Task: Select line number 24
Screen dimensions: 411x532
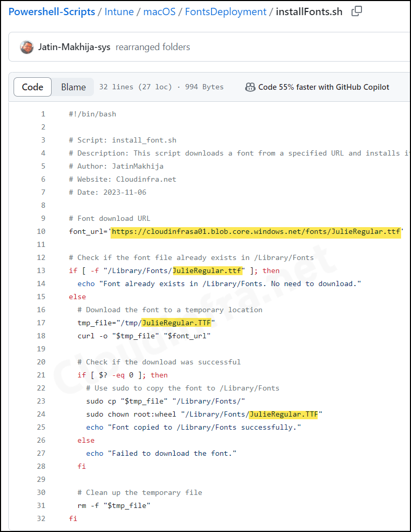Action: (x=41, y=414)
